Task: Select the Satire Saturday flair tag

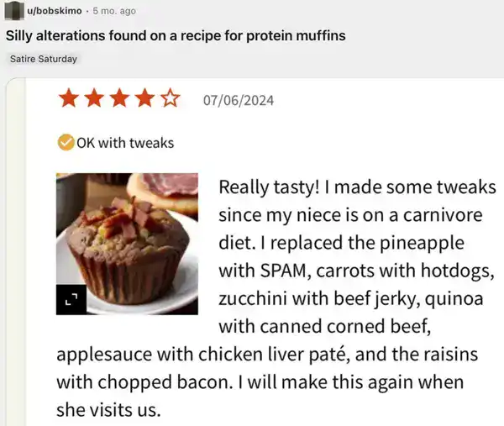Action: (43, 59)
